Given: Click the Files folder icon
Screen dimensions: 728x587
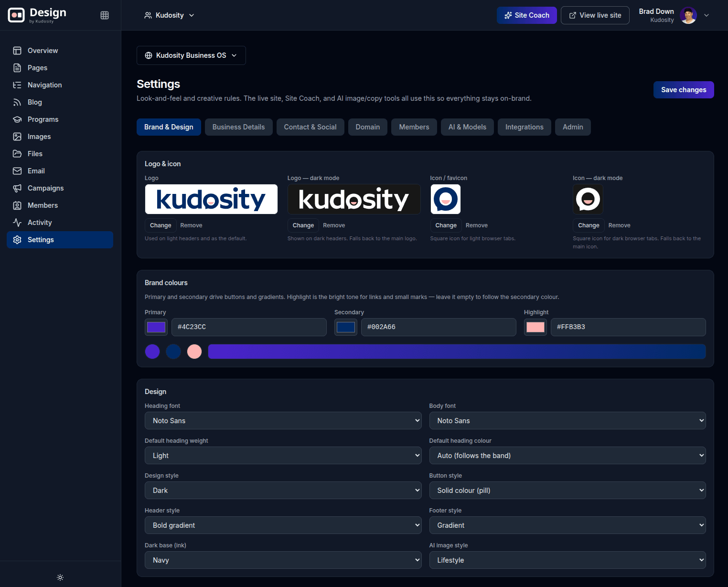Looking at the screenshot, I should [x=17, y=154].
